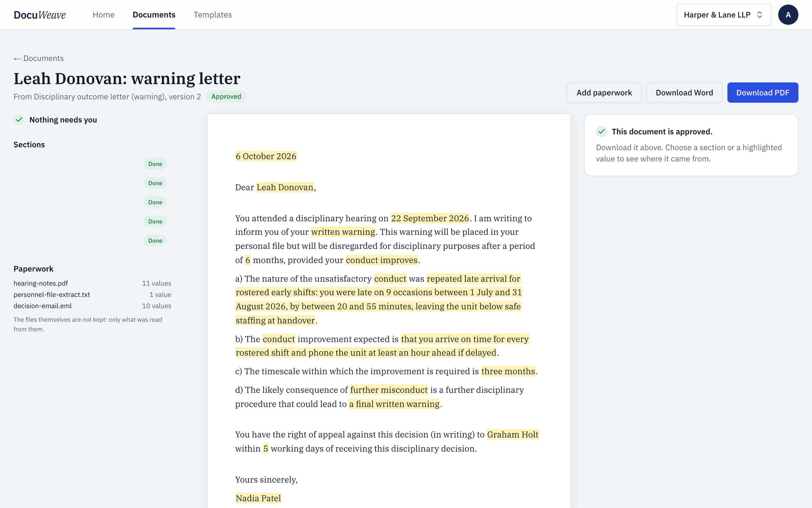
Task: Click the highlighted date 6 October 2026
Action: [x=266, y=156]
